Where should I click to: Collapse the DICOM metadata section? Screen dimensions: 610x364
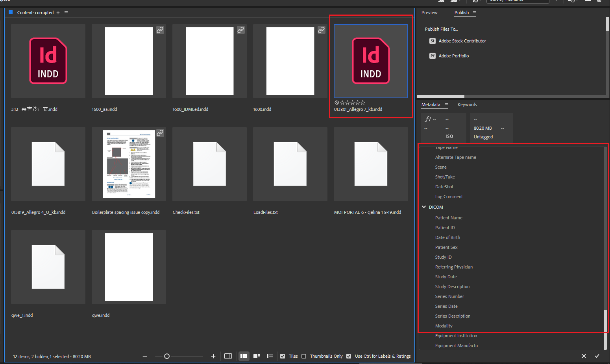click(x=424, y=207)
